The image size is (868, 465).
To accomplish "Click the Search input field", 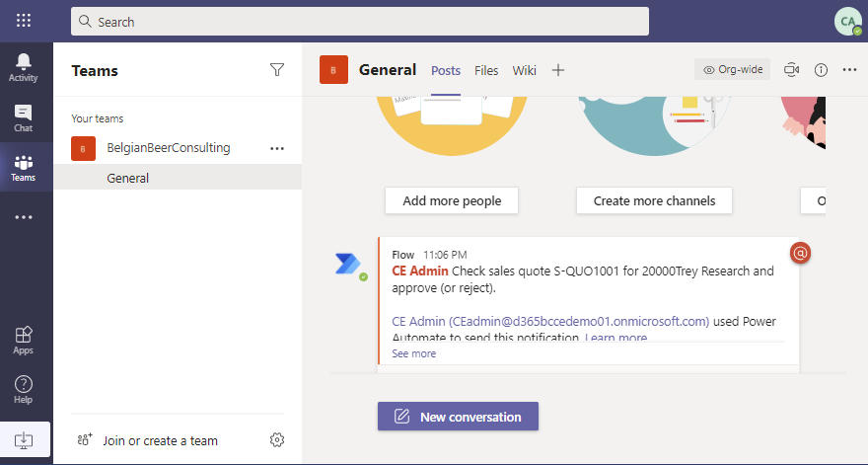I will pyautogui.click(x=360, y=22).
